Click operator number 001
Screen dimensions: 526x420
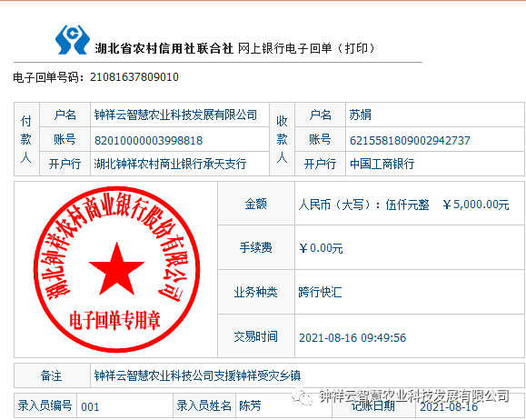90,407
